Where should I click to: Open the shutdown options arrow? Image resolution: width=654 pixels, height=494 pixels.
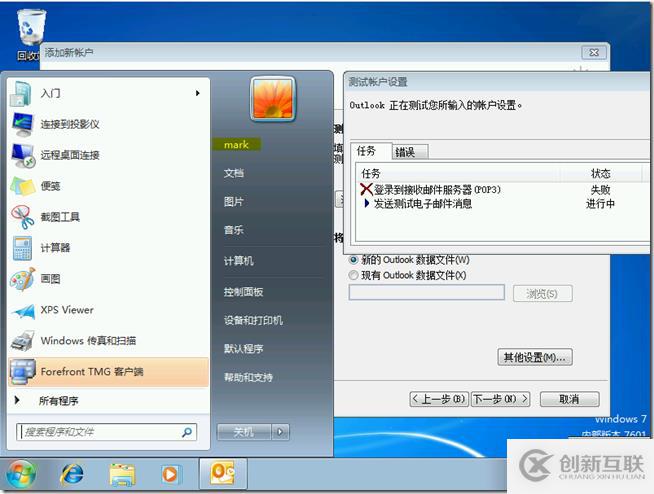click(280, 432)
